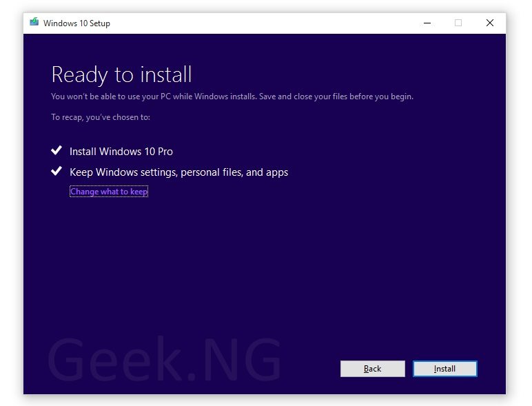
Task: Select the 'Install Windows 10 Pro' text
Action: click(121, 152)
